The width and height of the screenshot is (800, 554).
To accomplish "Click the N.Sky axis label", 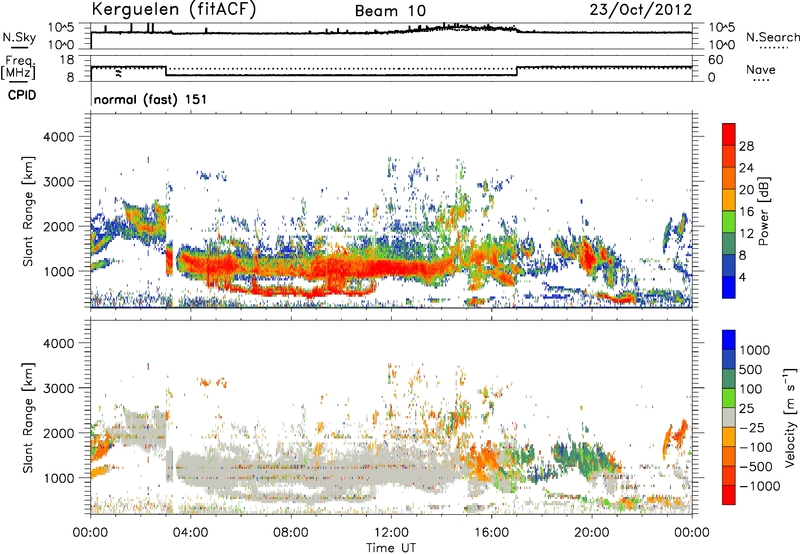I will click(19, 37).
